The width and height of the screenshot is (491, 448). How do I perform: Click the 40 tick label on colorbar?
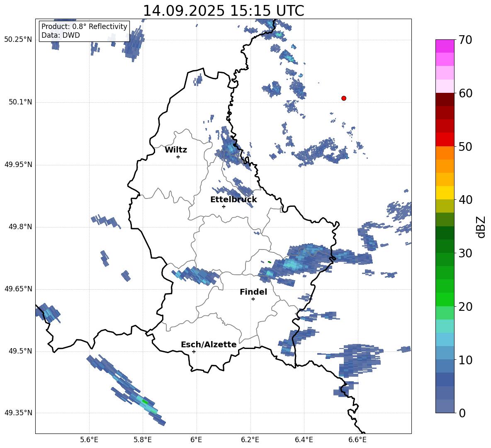(x=465, y=200)
